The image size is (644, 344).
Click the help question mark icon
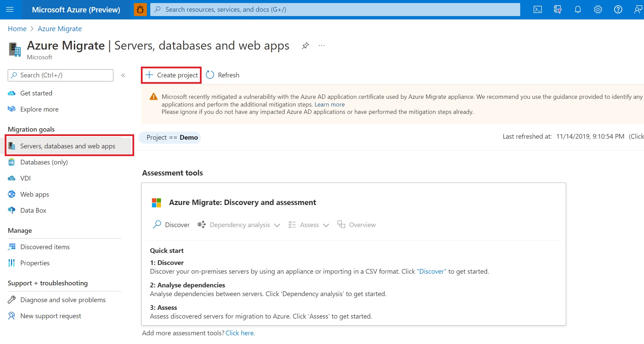618,9
